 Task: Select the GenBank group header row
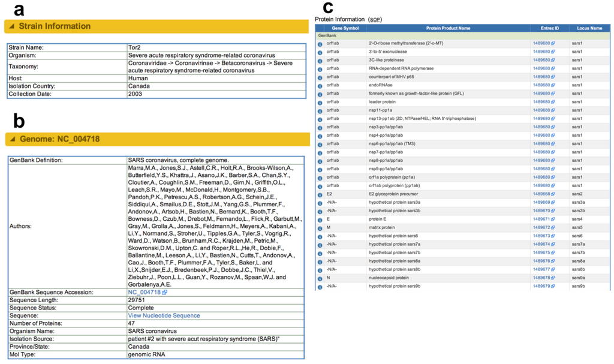point(327,35)
